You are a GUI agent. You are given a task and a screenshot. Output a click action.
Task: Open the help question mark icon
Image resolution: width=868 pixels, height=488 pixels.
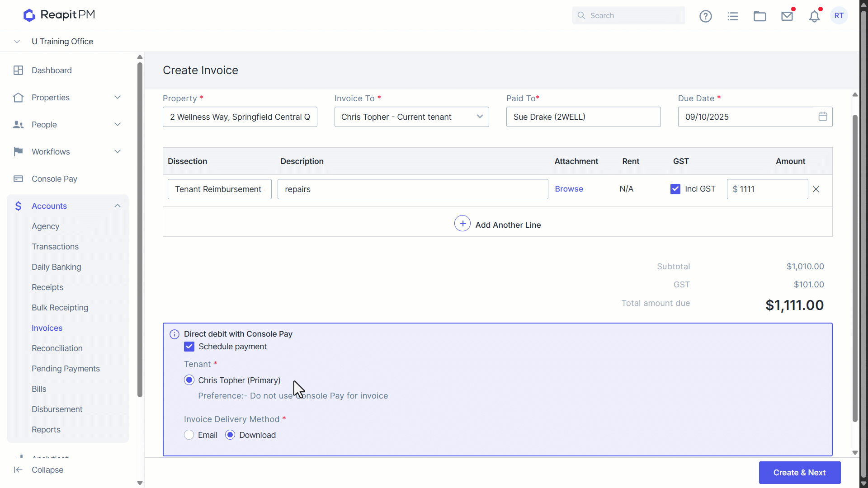pyautogui.click(x=705, y=16)
